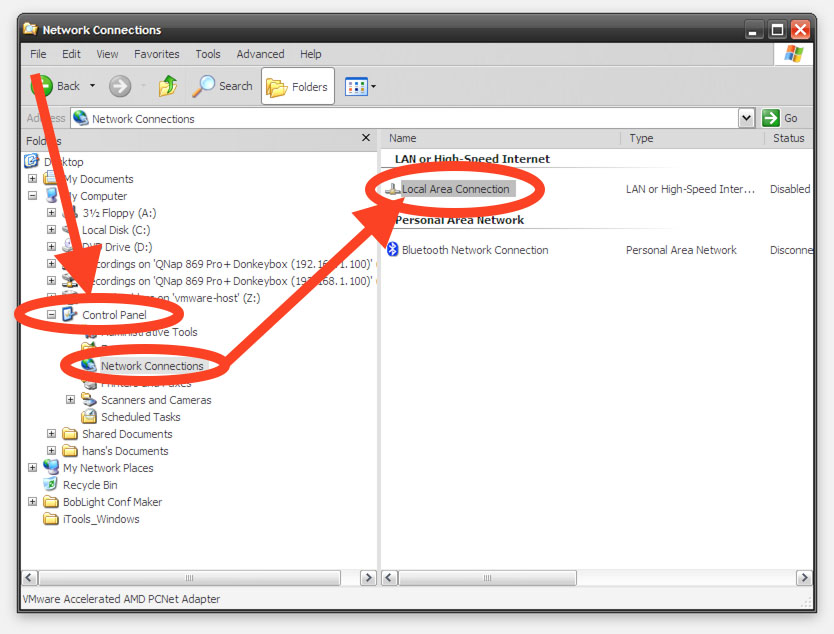Click the Go button
This screenshot has height=634, width=834.
pos(780,118)
